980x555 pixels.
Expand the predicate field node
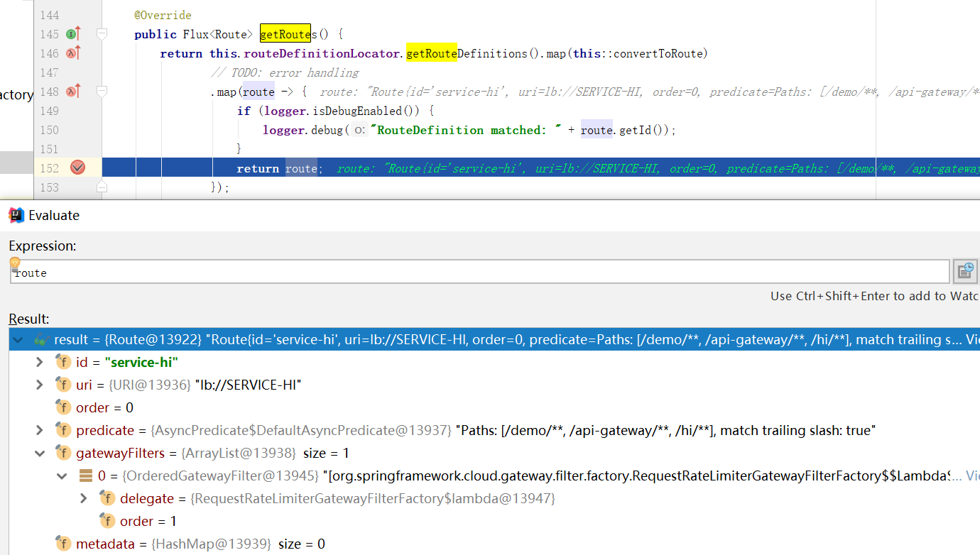point(40,431)
